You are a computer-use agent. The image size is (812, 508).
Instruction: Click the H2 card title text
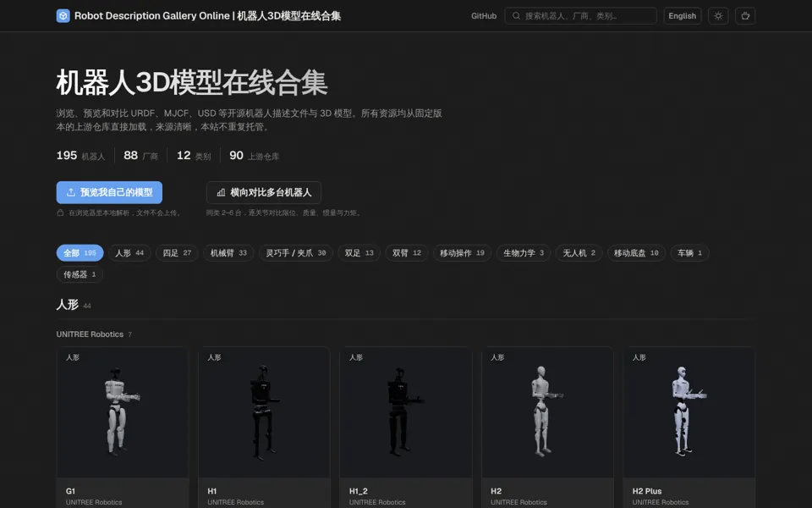pos(497,491)
